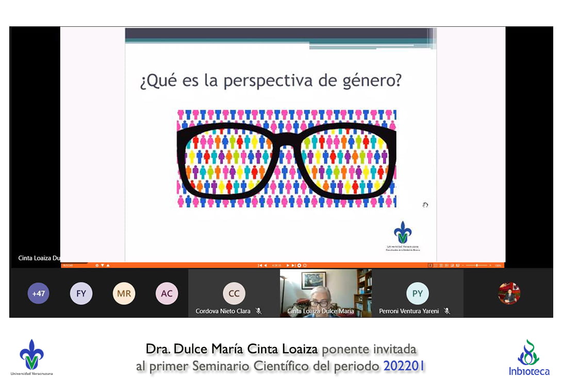Go to previous slide in the orange toolbar
Screen dimensions: 562x392
click(266, 265)
